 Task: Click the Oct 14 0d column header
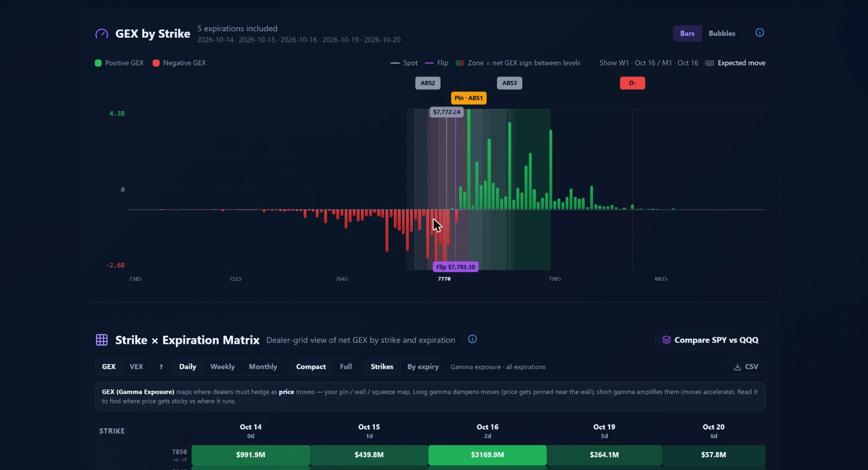pos(251,431)
